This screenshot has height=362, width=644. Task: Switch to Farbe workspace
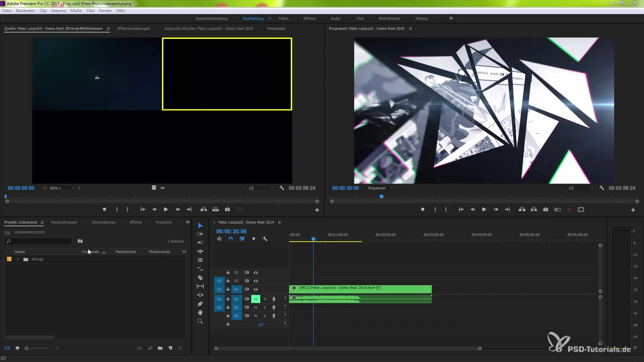tap(283, 18)
